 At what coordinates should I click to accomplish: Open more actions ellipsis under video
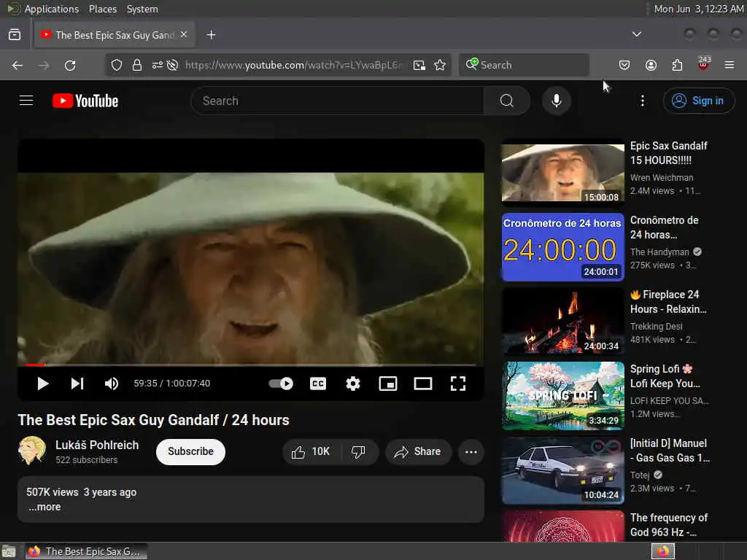click(x=471, y=451)
